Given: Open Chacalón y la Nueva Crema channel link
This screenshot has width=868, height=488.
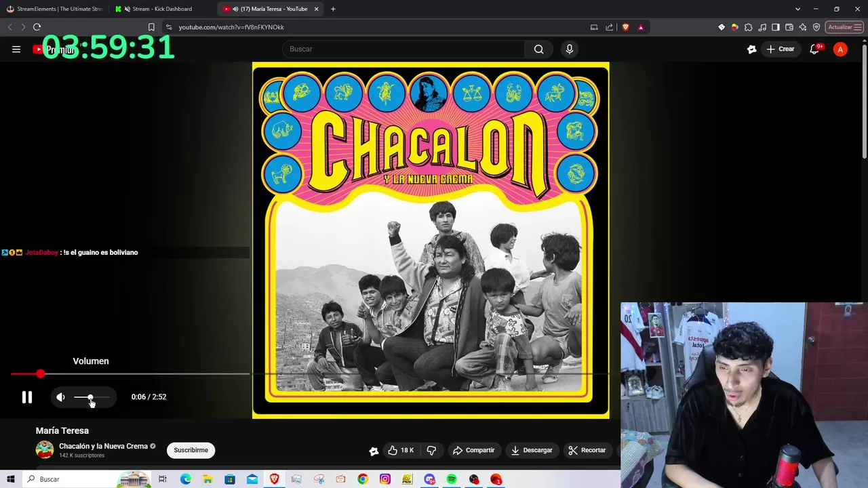Looking at the screenshot, I should [x=103, y=446].
